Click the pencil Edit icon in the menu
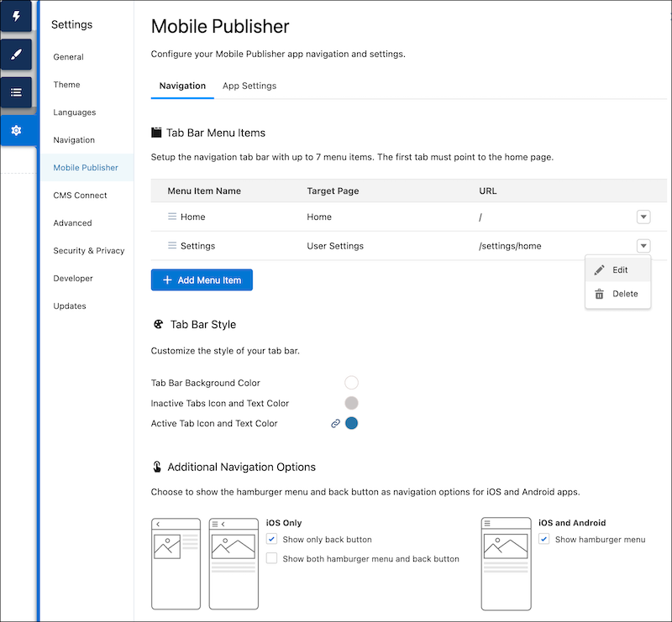Image resolution: width=672 pixels, height=622 pixels. click(x=600, y=269)
